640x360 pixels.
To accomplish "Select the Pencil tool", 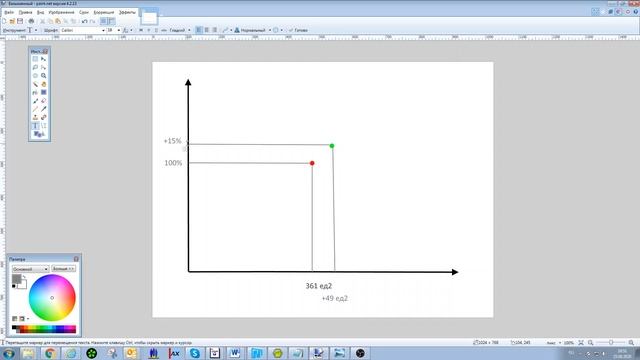I will click(x=35, y=109).
